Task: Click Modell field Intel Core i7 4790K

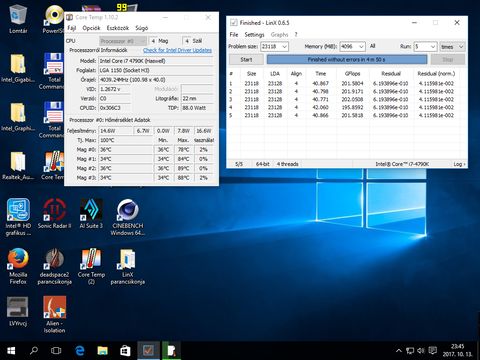Action: click(156, 61)
